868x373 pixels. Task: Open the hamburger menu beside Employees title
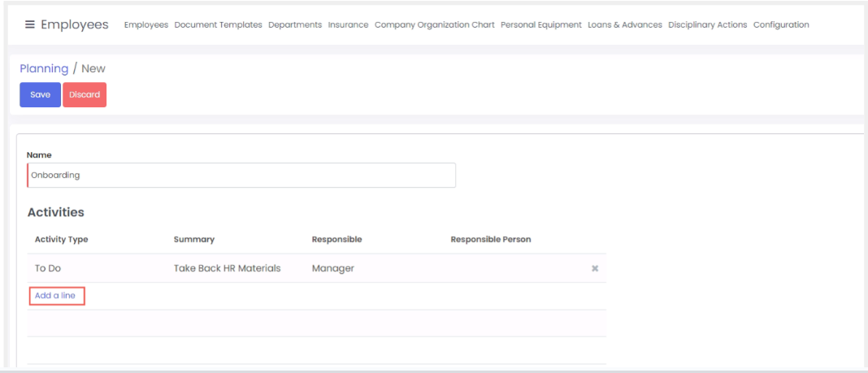(30, 24)
